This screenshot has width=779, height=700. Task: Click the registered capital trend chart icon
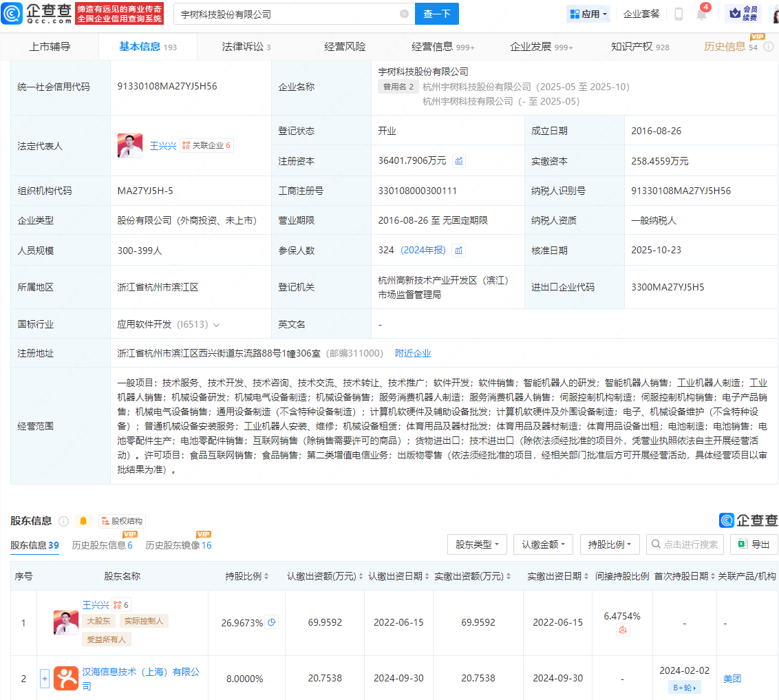coord(459,161)
